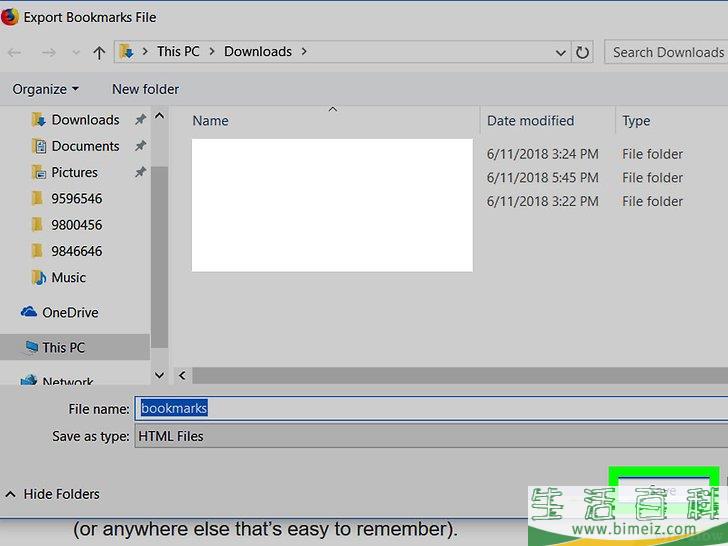Sort by the Date modified column header

pos(530,121)
